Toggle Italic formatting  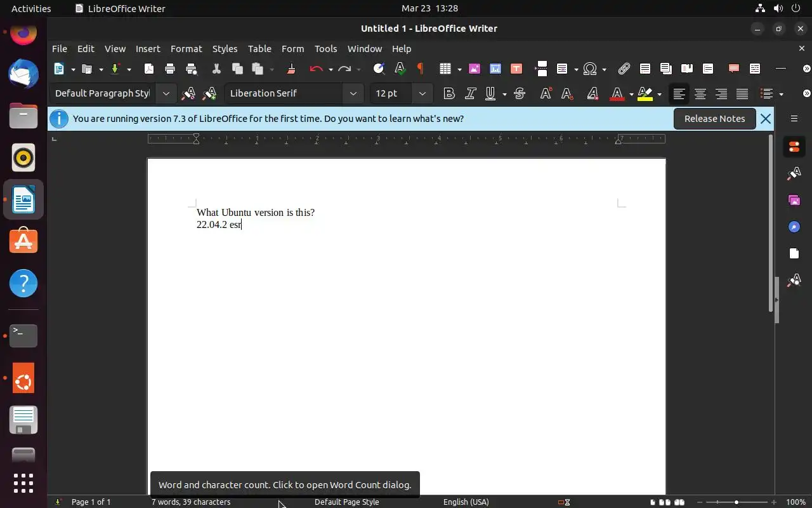point(470,93)
